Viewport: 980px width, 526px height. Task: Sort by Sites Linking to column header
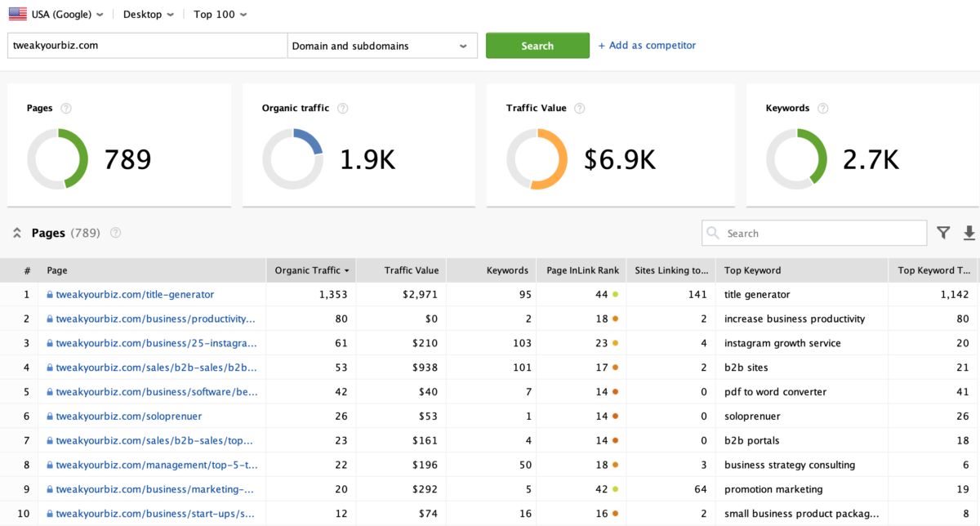670,270
